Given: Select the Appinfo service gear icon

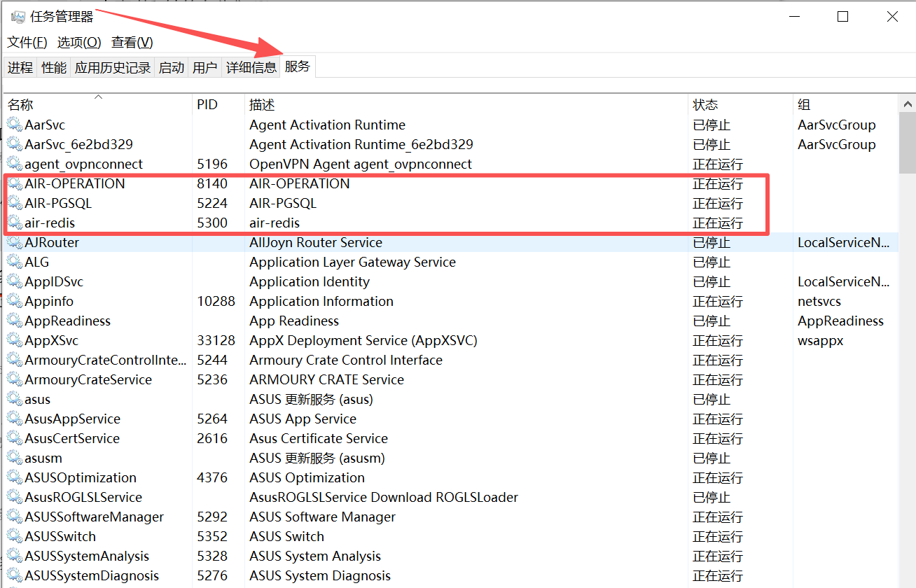Looking at the screenshot, I should click(15, 302).
